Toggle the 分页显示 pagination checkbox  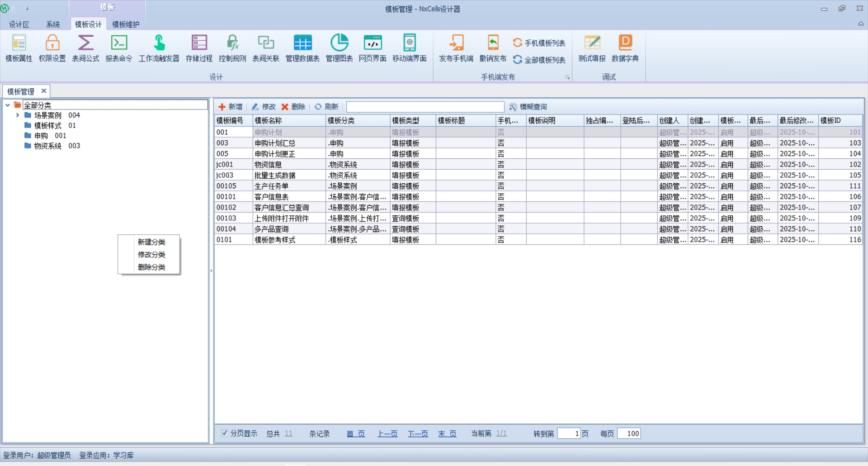(225, 433)
